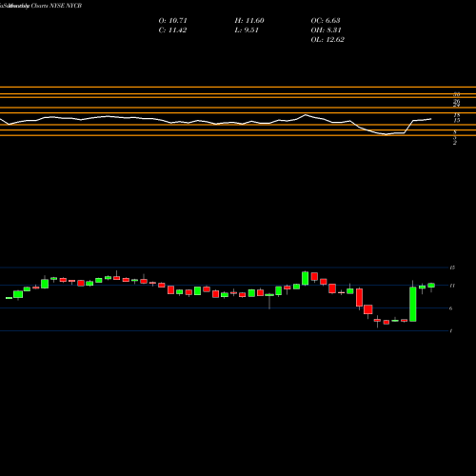
Task: Select the close price 'C: 11.42'
Action: click(x=172, y=30)
